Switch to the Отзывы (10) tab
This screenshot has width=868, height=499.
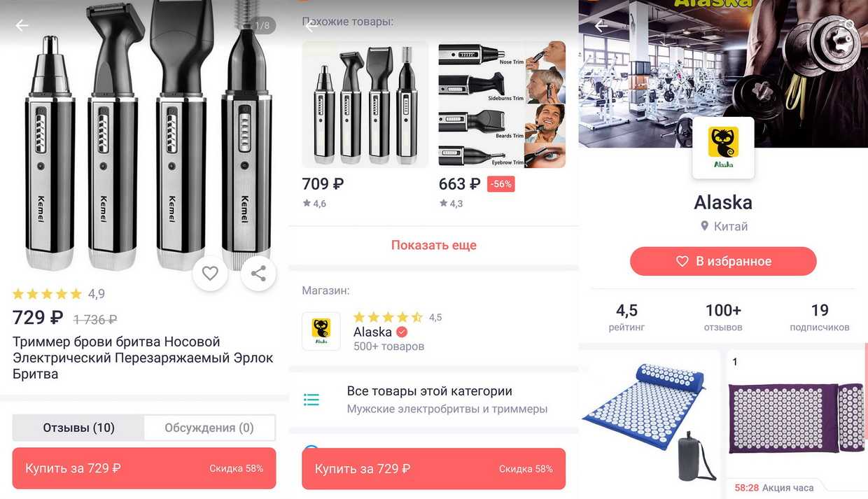pyautogui.click(x=78, y=428)
